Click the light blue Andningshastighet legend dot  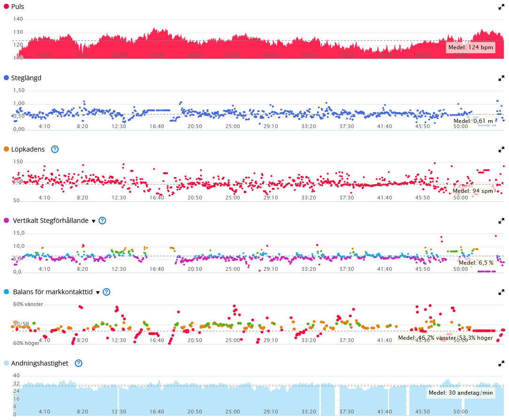pyautogui.click(x=6, y=363)
